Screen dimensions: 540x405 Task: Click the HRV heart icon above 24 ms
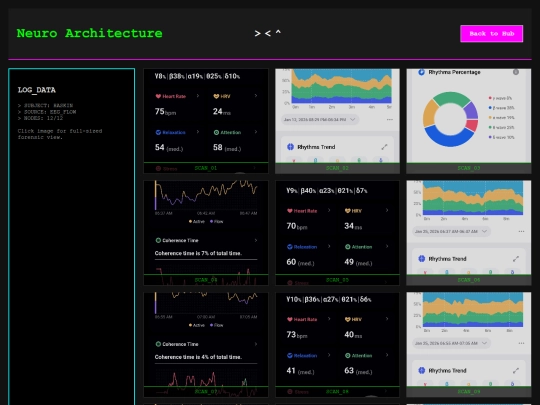216,96
